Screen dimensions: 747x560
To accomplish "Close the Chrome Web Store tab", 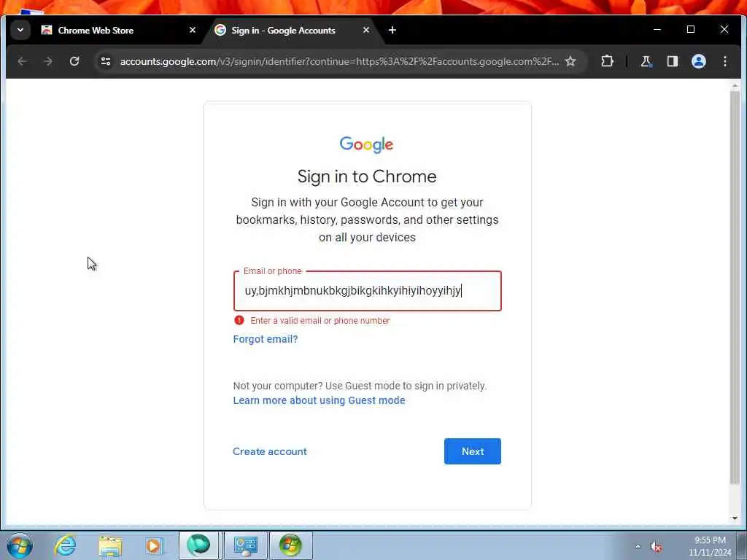I will [x=193, y=30].
